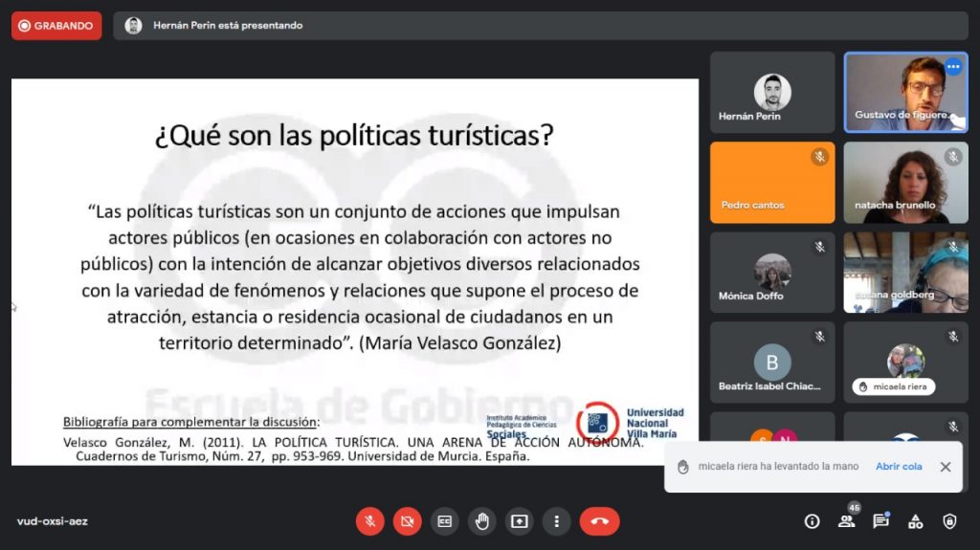Show the participants list panel
This screenshot has height=550, width=980.
[846, 521]
